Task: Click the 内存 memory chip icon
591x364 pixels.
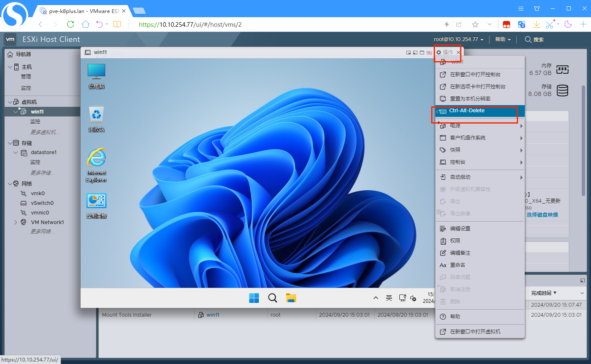Action: click(x=562, y=70)
